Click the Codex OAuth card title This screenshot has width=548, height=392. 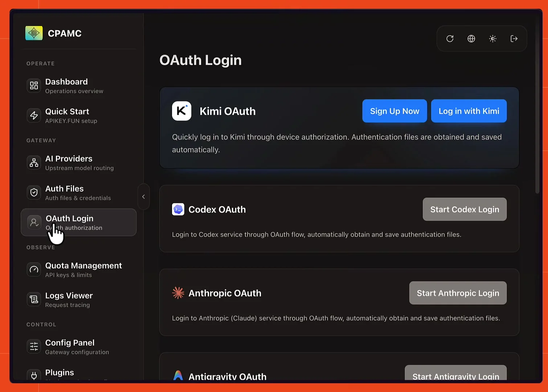pos(217,209)
